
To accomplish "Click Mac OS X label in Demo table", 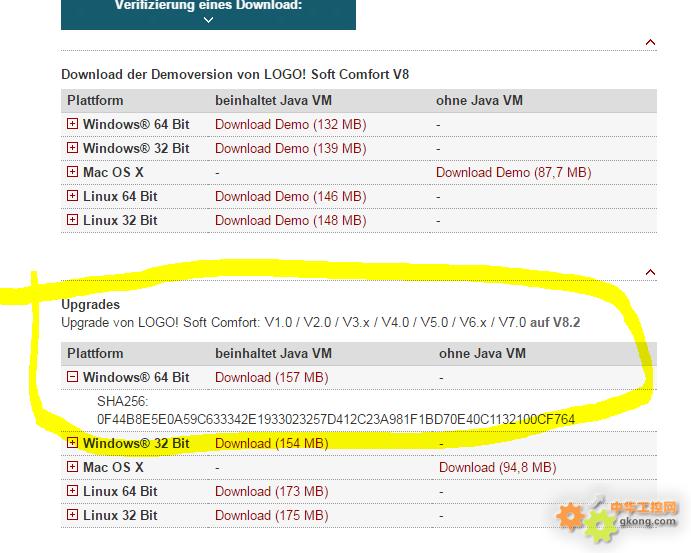I will click(x=113, y=172).
